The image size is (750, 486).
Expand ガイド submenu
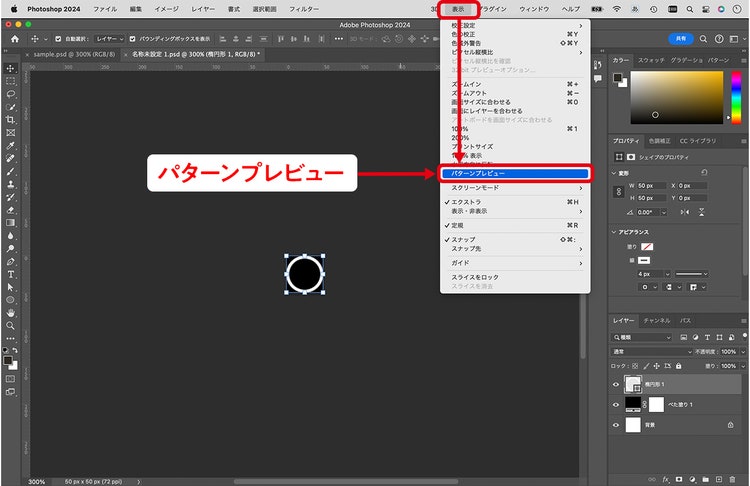(x=515, y=263)
